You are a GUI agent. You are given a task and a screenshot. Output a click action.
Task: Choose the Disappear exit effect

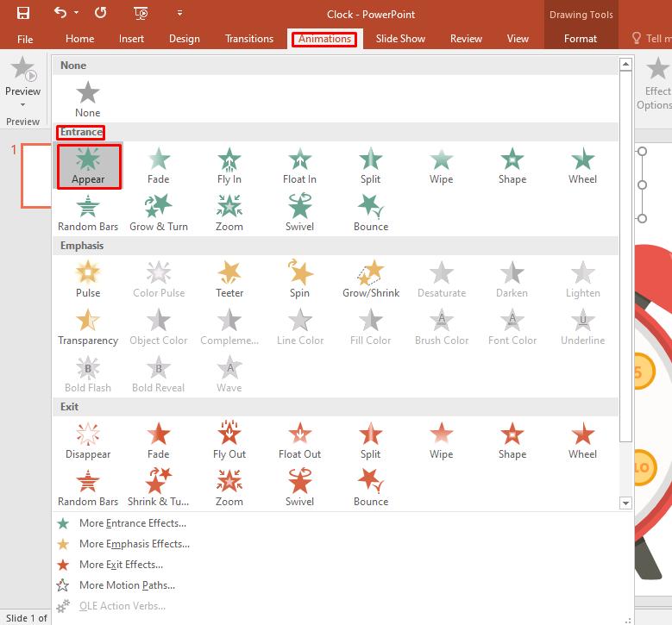coord(88,441)
